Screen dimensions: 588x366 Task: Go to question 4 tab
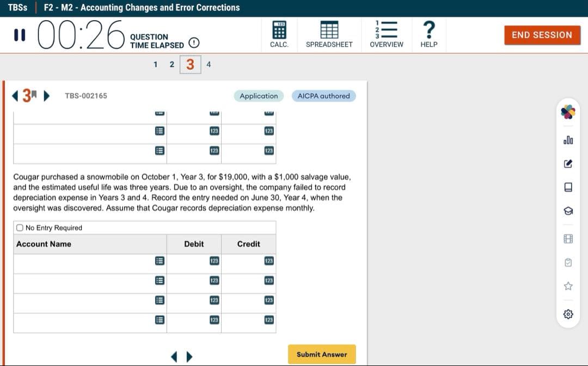(209, 65)
